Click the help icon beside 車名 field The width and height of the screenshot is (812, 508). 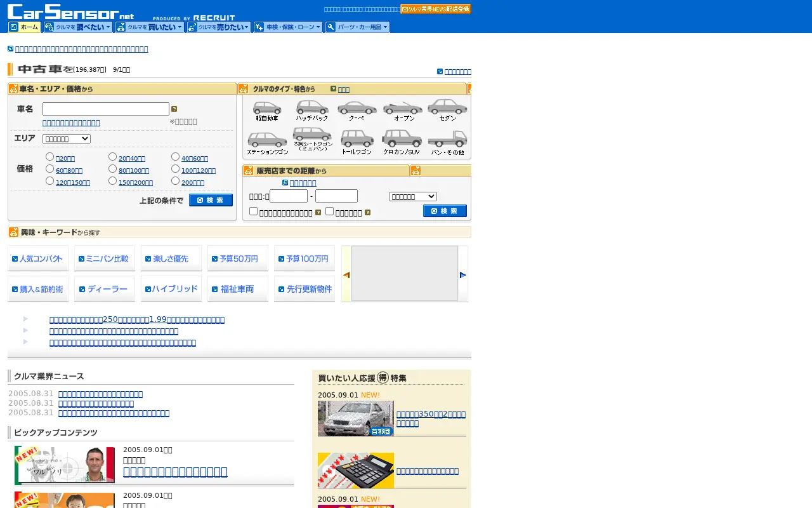[x=174, y=109]
